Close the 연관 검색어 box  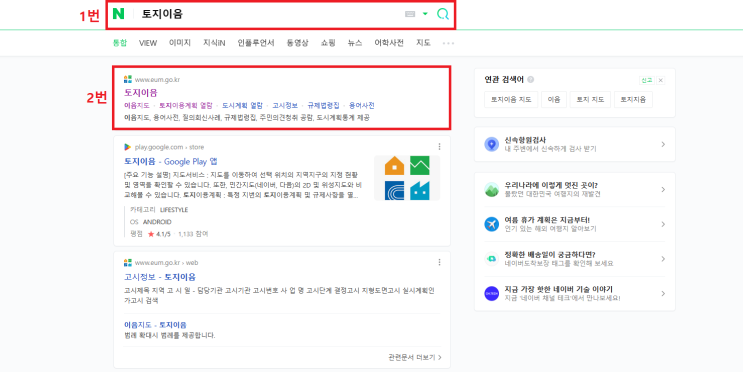[661, 80]
